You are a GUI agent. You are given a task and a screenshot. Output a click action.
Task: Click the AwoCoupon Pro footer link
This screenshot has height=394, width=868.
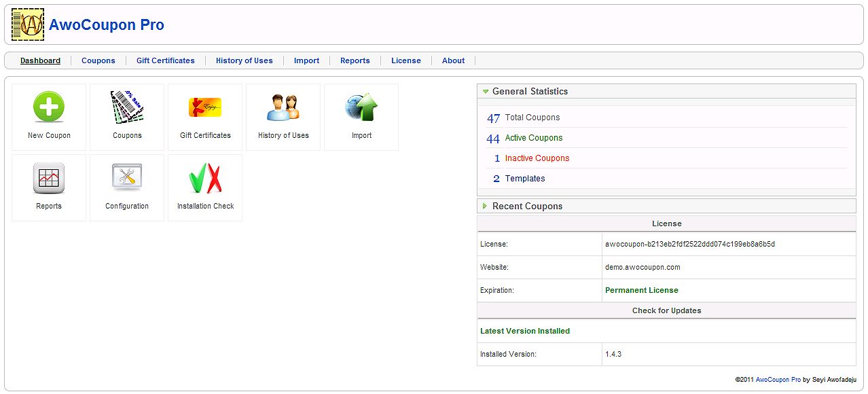click(x=778, y=380)
